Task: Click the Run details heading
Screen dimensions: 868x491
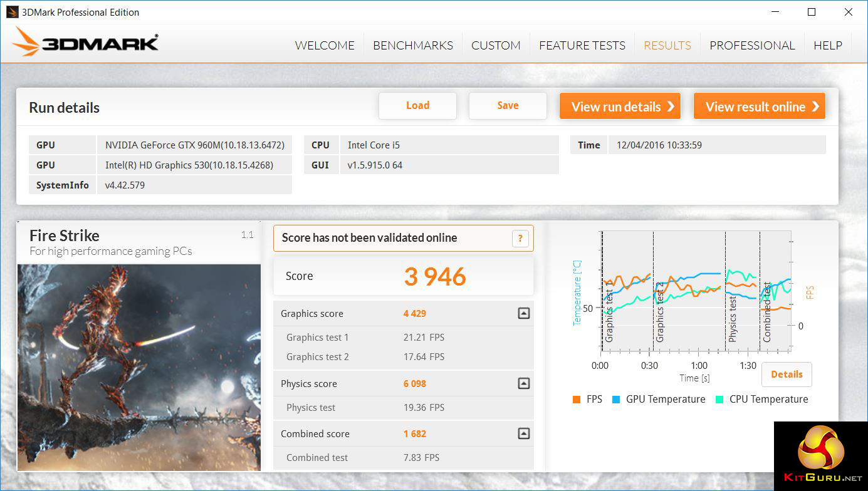Action: pyautogui.click(x=65, y=108)
